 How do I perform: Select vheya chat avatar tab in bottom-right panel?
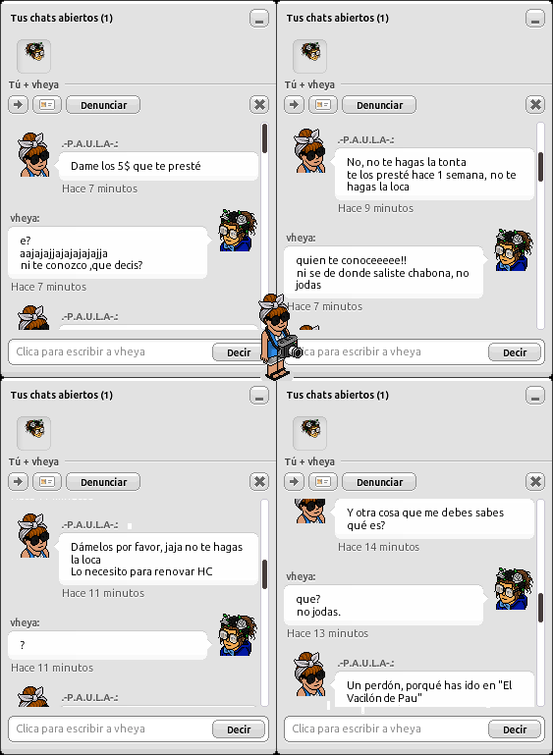(309, 433)
